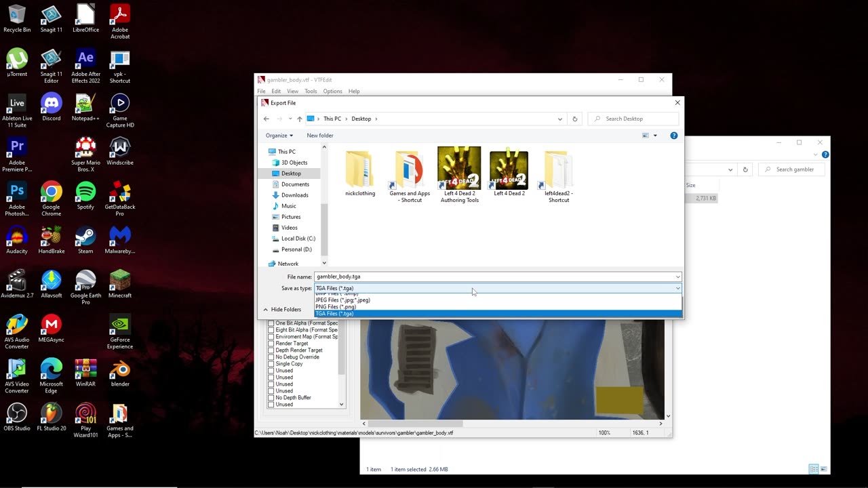The height and width of the screenshot is (488, 868).
Task: Open the view options dropdown arrow
Action: 655,136
